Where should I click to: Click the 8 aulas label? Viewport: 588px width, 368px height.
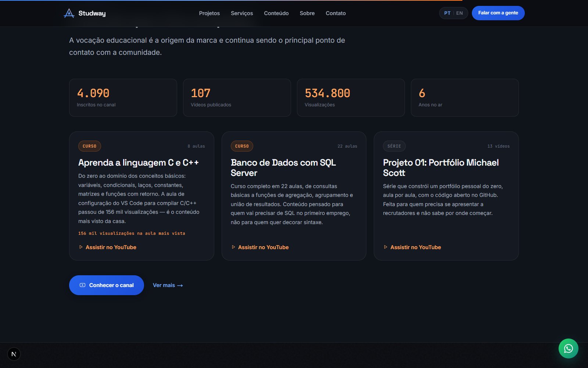pyautogui.click(x=196, y=146)
